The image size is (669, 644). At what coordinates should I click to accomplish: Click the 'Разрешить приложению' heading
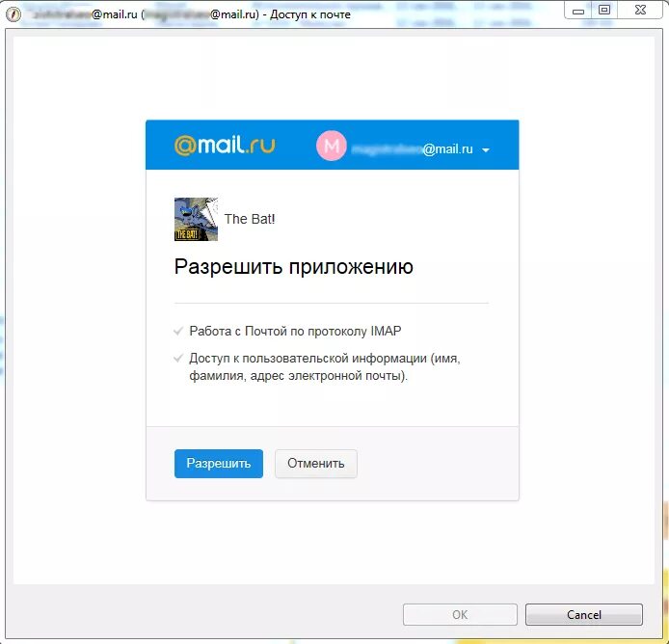pyautogui.click(x=294, y=267)
